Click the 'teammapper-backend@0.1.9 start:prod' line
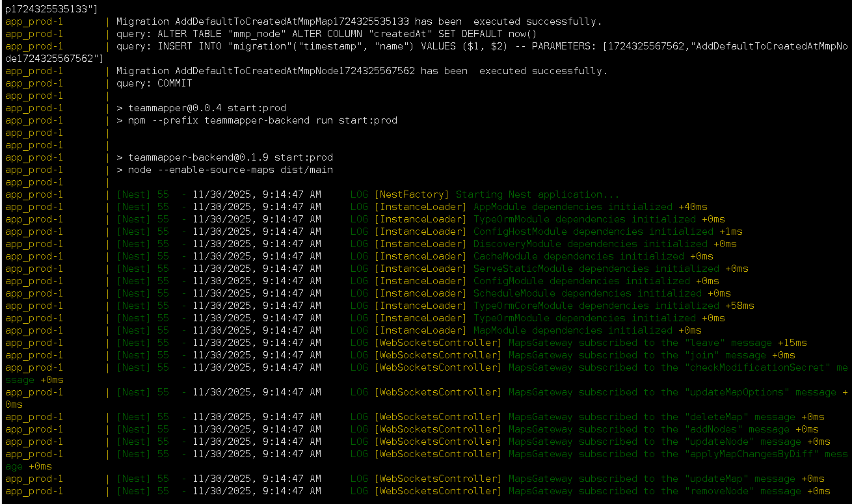Viewport: 852px width, 504px height. (224, 157)
